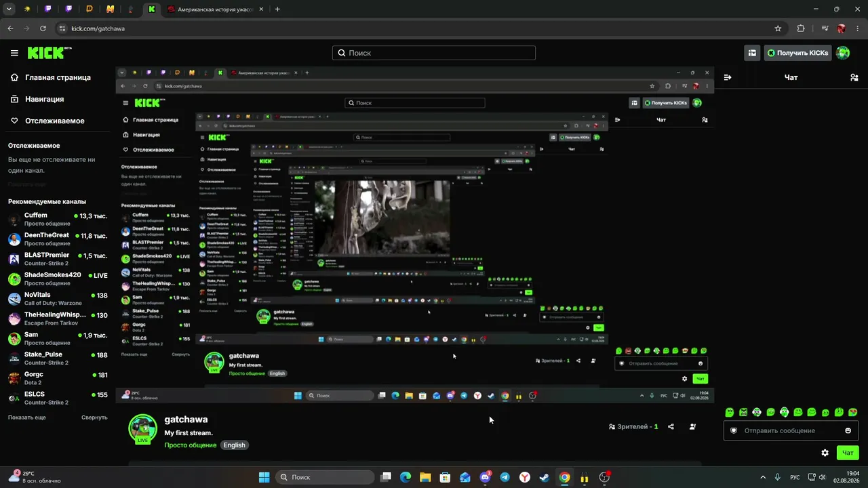Switch to the first Twitch browser tab
Viewport: 868px width, 488px height.
[47, 9]
